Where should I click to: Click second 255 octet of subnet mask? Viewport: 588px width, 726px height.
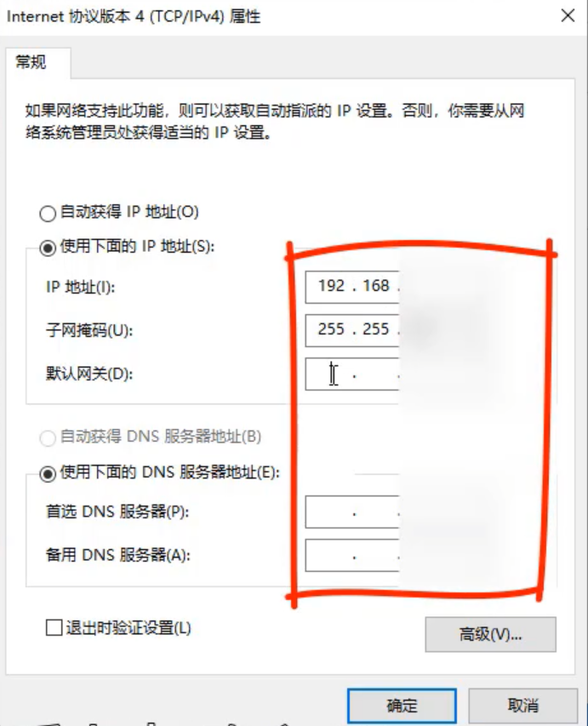click(x=375, y=329)
